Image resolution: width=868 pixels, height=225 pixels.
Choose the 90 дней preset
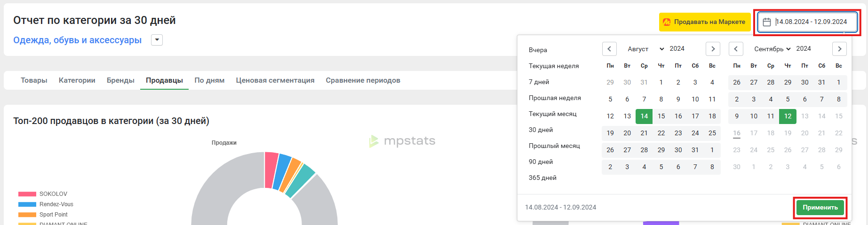[x=541, y=162]
